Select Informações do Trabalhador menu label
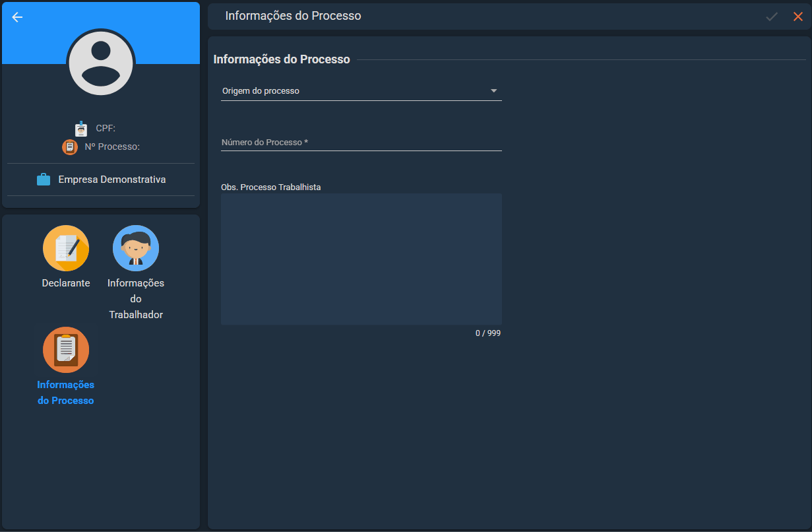This screenshot has width=812, height=532. (136, 299)
